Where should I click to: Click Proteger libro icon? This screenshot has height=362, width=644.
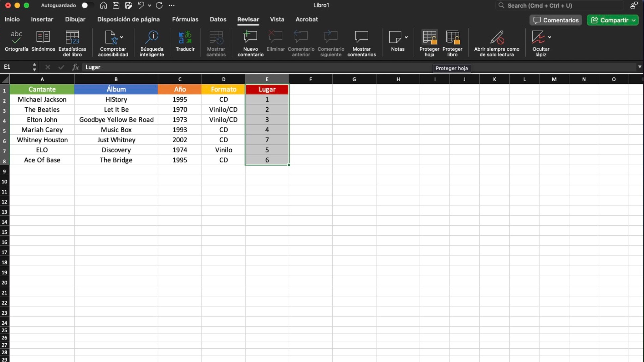(452, 37)
